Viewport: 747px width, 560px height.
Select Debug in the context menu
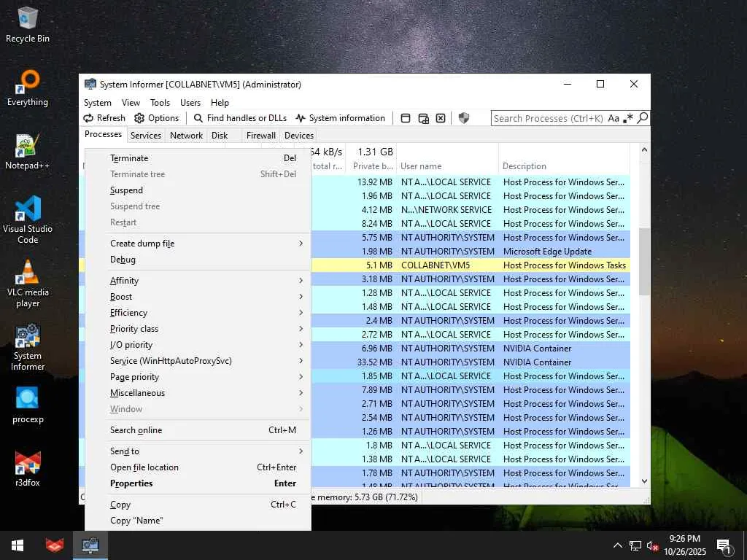point(198,260)
